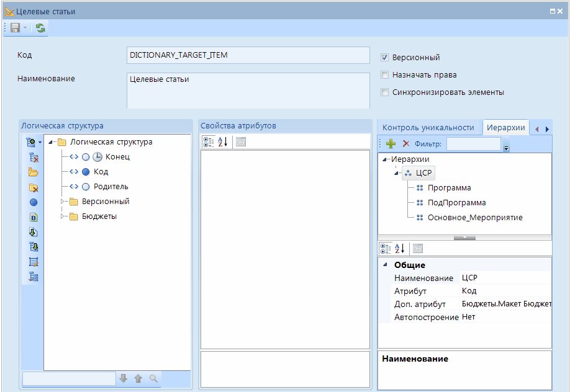This screenshot has height=392, width=570.
Task: Click the red X delete icon beside Фильтр
Action: click(x=406, y=144)
